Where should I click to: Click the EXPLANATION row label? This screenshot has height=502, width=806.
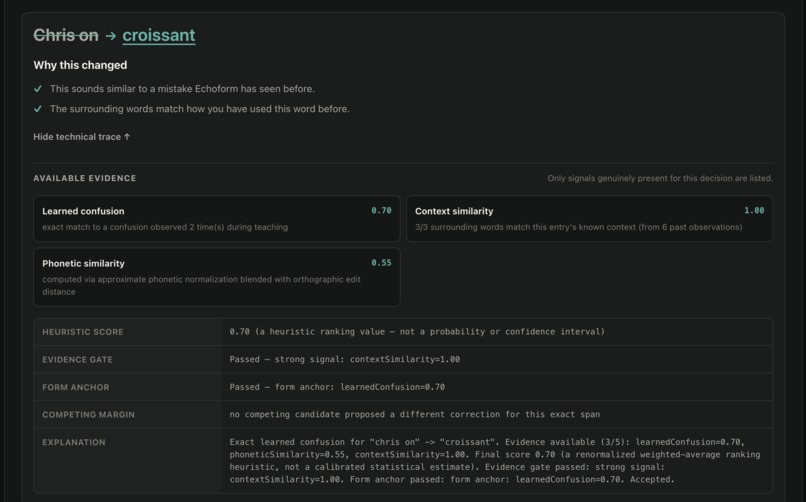[74, 442]
